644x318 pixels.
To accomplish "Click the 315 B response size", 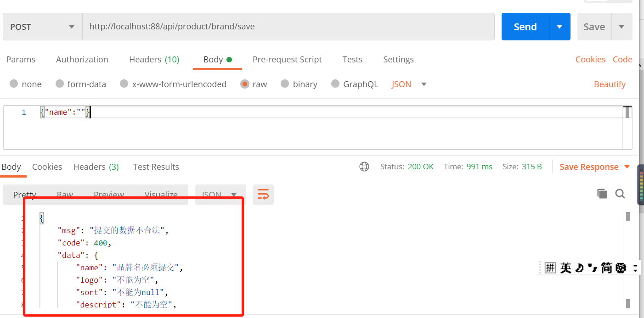I will 531,167.
